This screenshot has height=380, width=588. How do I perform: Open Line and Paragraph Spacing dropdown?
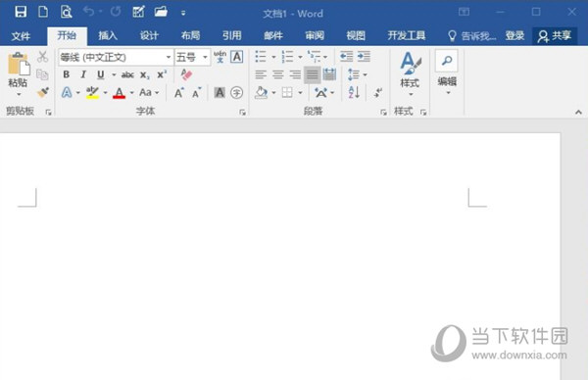357,74
